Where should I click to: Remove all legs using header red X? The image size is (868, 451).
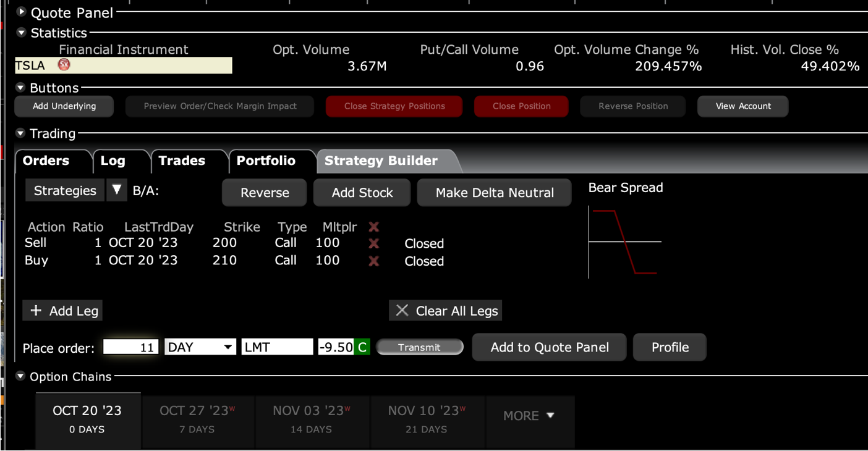[x=373, y=227]
